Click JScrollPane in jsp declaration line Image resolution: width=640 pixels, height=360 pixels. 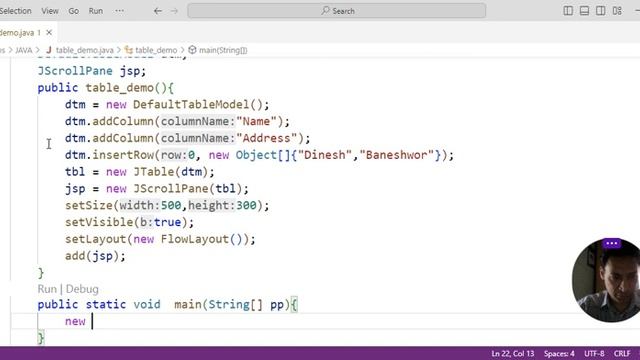coord(75,71)
